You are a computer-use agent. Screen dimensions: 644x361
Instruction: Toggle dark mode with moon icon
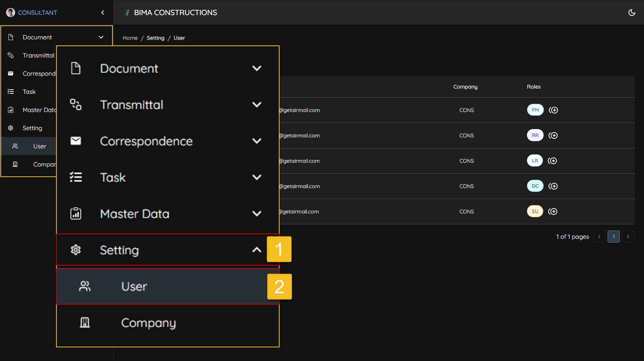631,12
